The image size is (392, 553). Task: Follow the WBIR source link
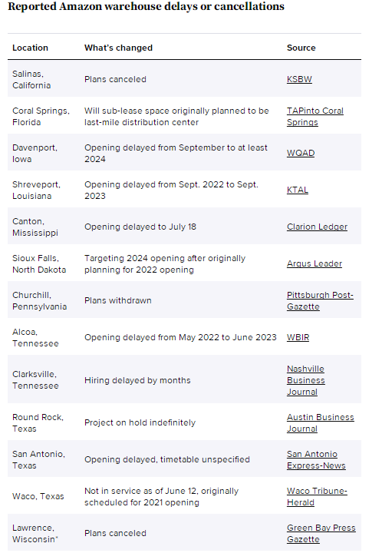pyautogui.click(x=298, y=337)
